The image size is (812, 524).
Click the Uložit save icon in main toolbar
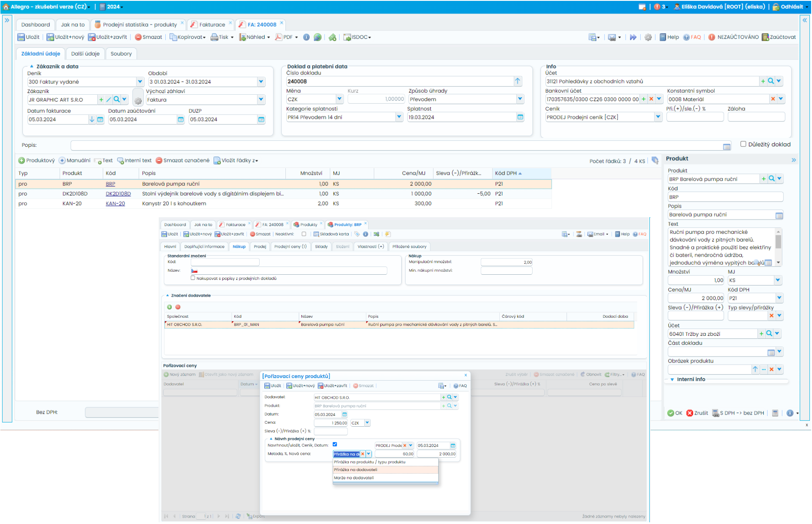coord(21,37)
